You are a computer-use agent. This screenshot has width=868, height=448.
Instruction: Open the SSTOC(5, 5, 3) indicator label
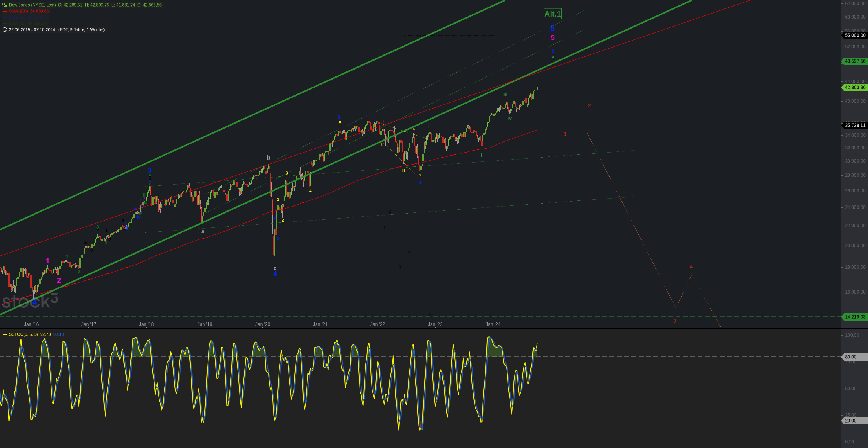23,334
